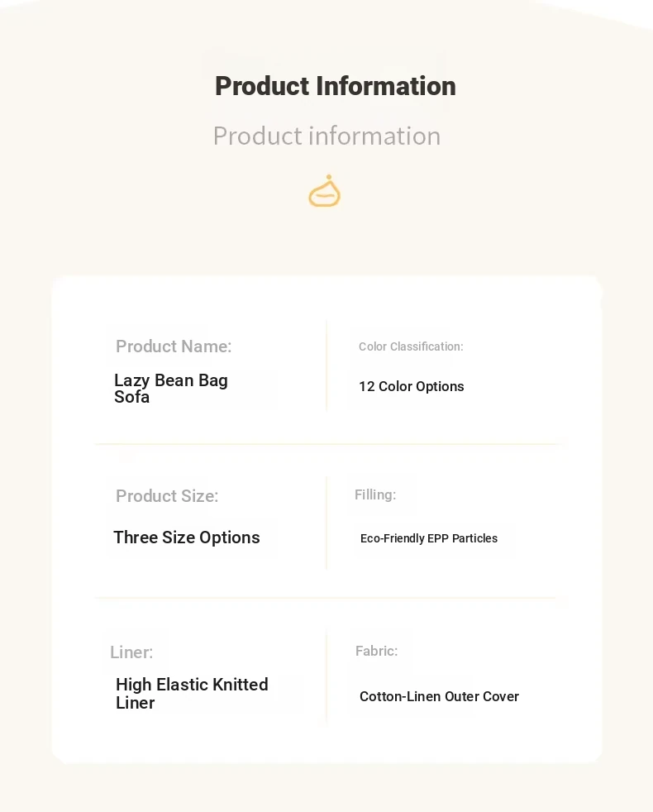This screenshot has width=653, height=812.
Task: Click the Product Size label
Action: coord(167,496)
